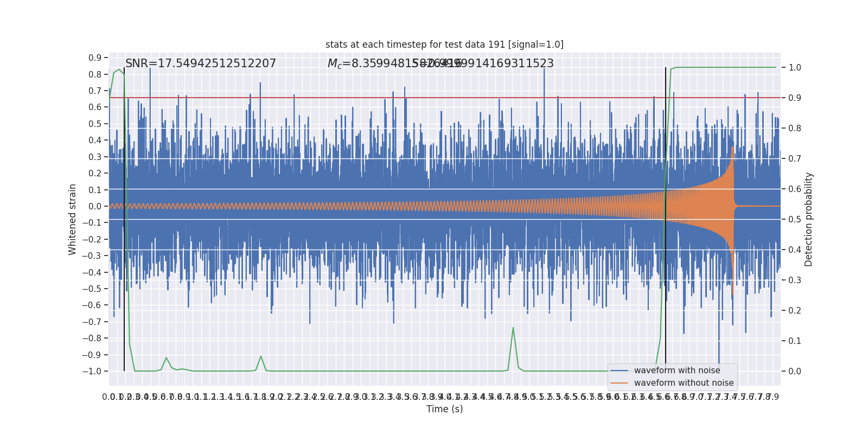
Task: Click the 0.0 tick on whitened strain axis
Action: pos(94,206)
